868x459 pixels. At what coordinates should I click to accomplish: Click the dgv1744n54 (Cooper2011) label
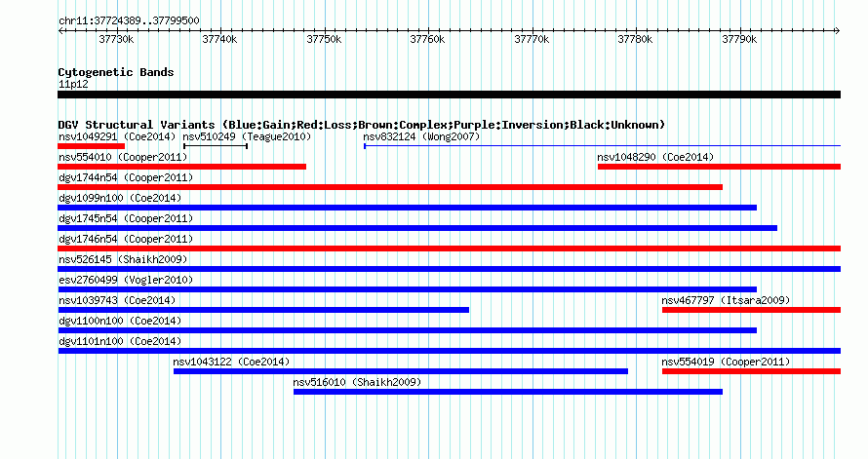(126, 177)
